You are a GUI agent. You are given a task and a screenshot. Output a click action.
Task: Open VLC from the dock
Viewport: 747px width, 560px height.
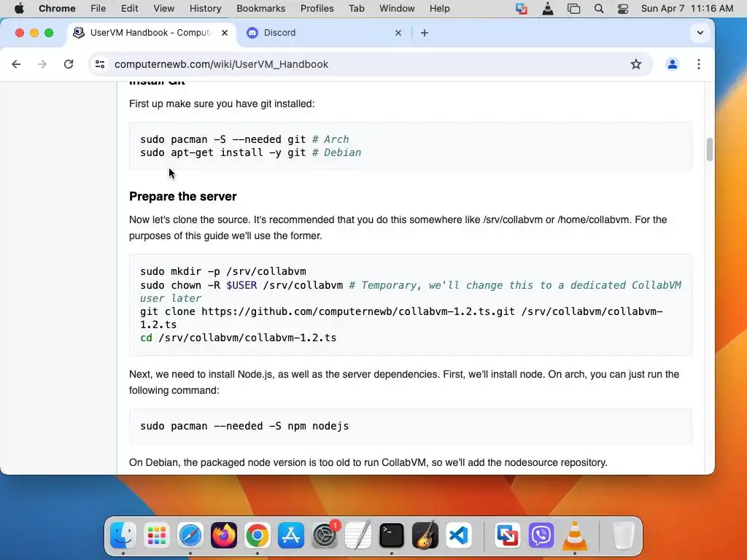pyautogui.click(x=575, y=535)
